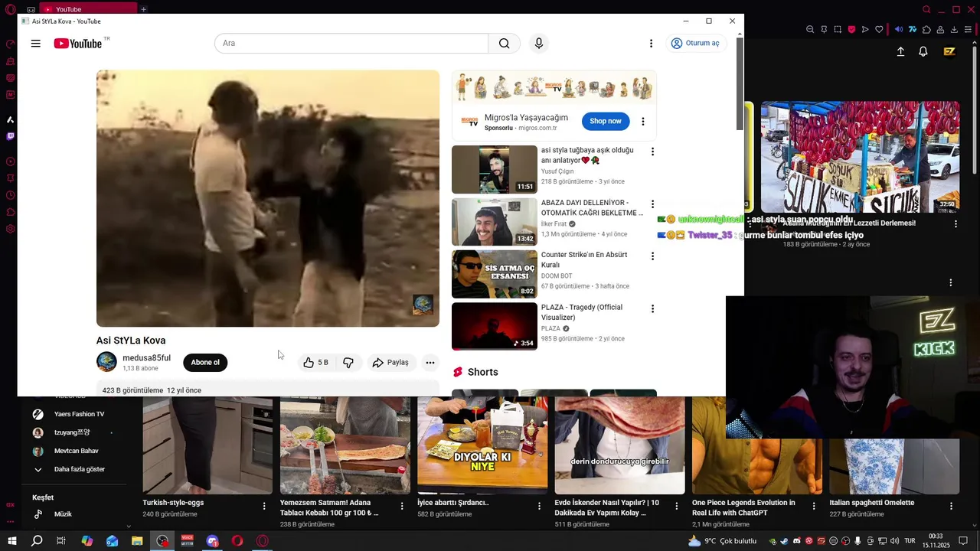The width and height of the screenshot is (980, 551).
Task: Open options for asi styla tuğbaya video
Action: coord(652,152)
